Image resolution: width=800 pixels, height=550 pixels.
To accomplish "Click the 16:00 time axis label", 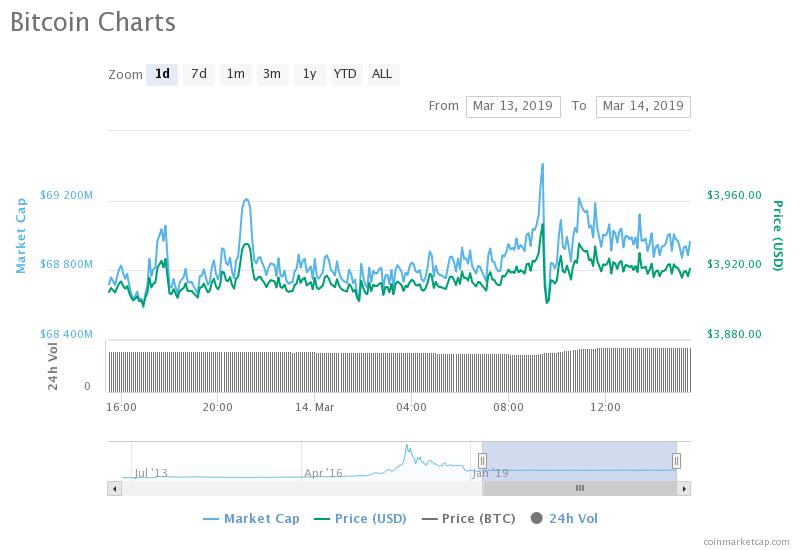I will (x=121, y=407).
